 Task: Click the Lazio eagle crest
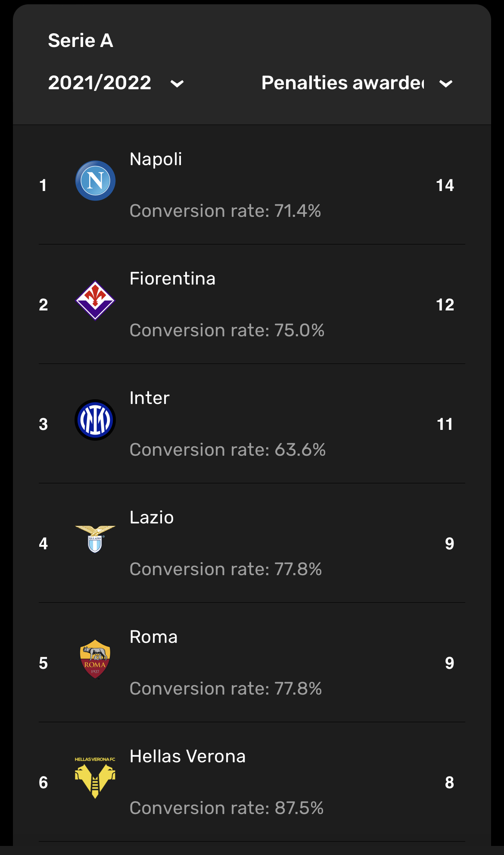click(x=95, y=539)
